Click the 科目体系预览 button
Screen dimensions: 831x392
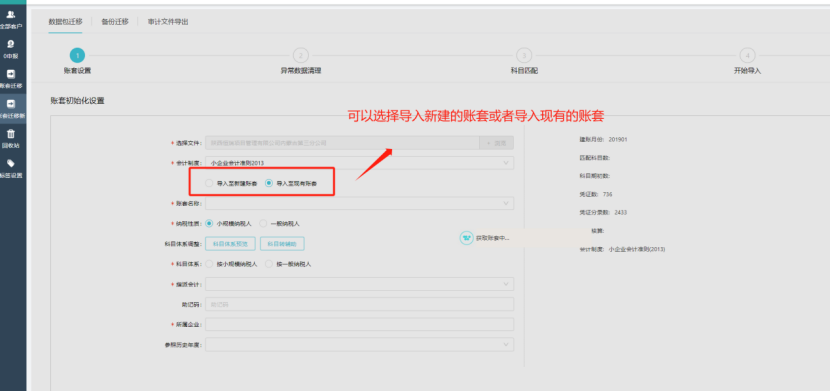(230, 244)
